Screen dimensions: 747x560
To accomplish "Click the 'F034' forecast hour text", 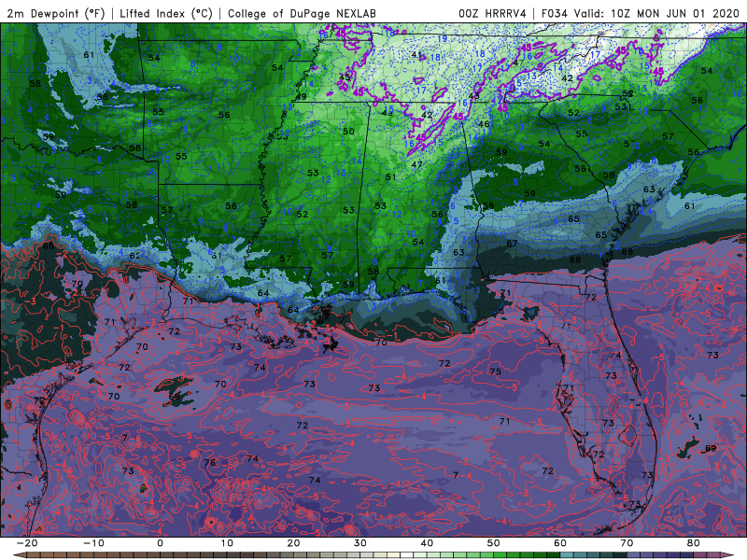I will point(554,13).
